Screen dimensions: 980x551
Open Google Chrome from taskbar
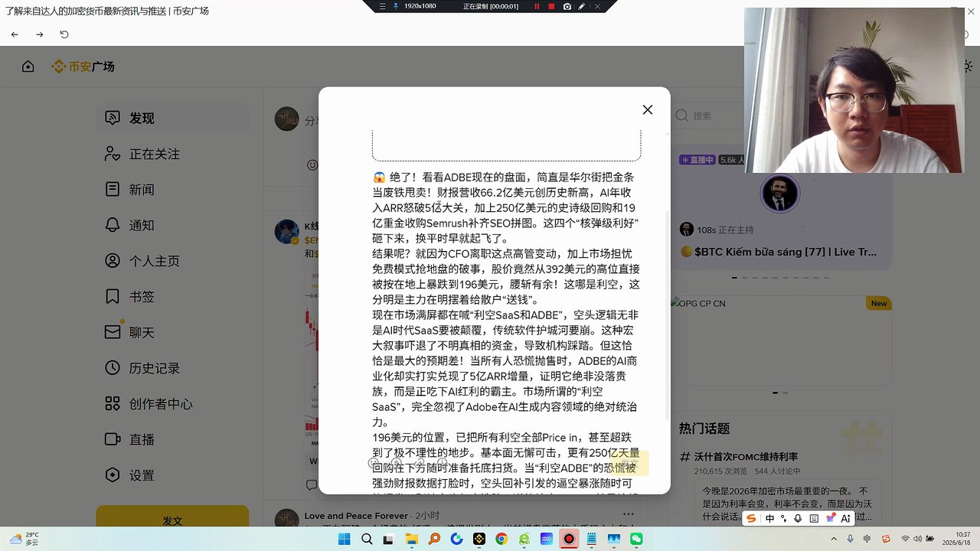coord(501,539)
